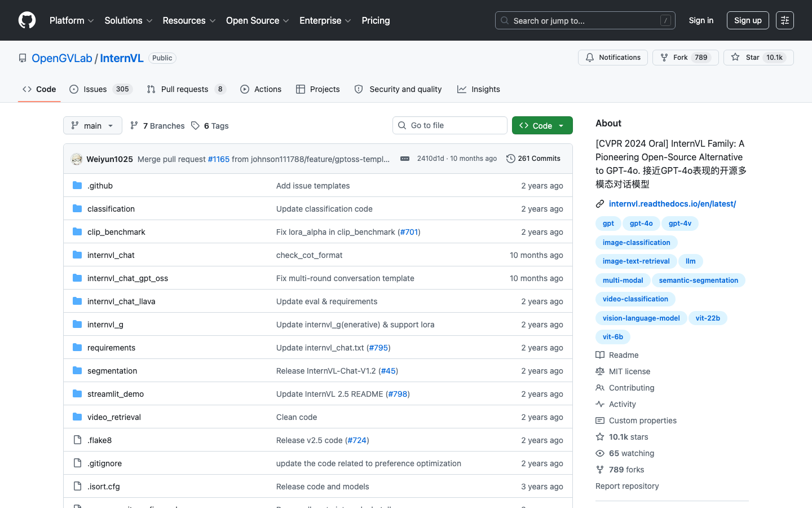Click the Notifications bell icon

590,58
